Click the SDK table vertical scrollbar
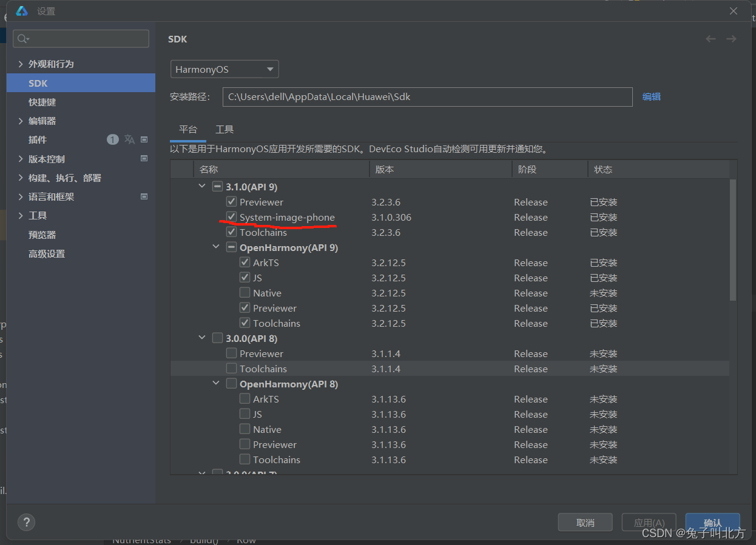 (x=733, y=239)
